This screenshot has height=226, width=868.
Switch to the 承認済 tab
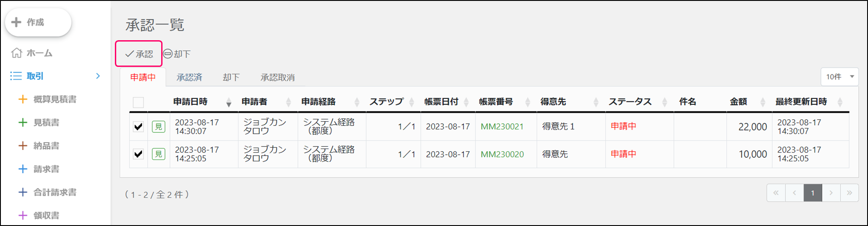pos(189,77)
